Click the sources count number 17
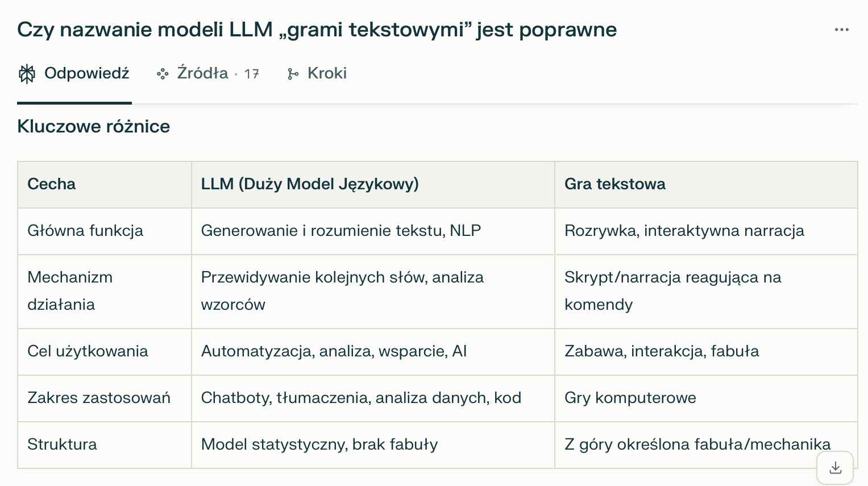868x486 pixels. pos(251,74)
